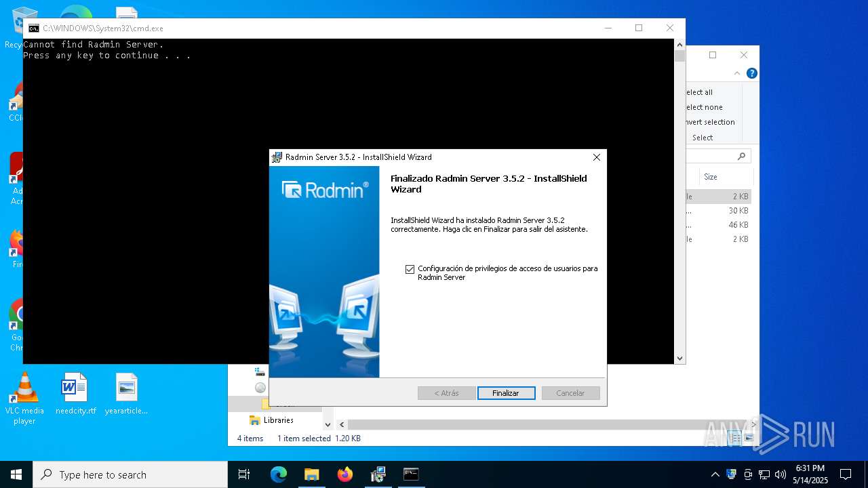Click the cmd.exe title bar icon
The height and width of the screenshot is (488, 868).
coord(33,28)
